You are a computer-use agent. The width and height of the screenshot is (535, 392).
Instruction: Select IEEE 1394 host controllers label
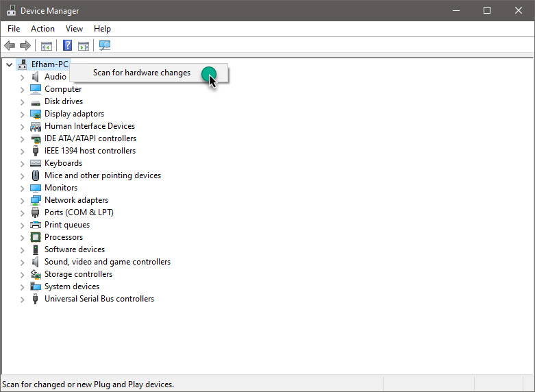point(90,151)
